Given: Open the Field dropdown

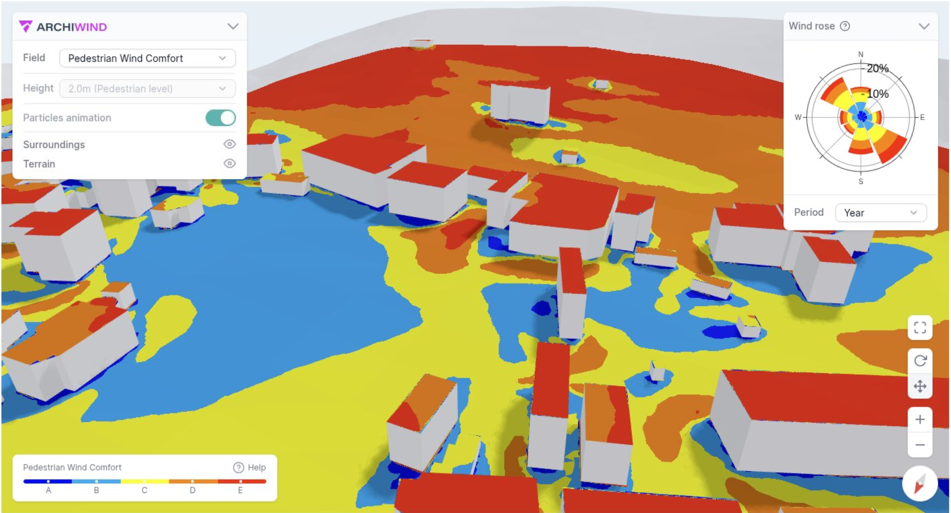Looking at the screenshot, I should coord(147,59).
